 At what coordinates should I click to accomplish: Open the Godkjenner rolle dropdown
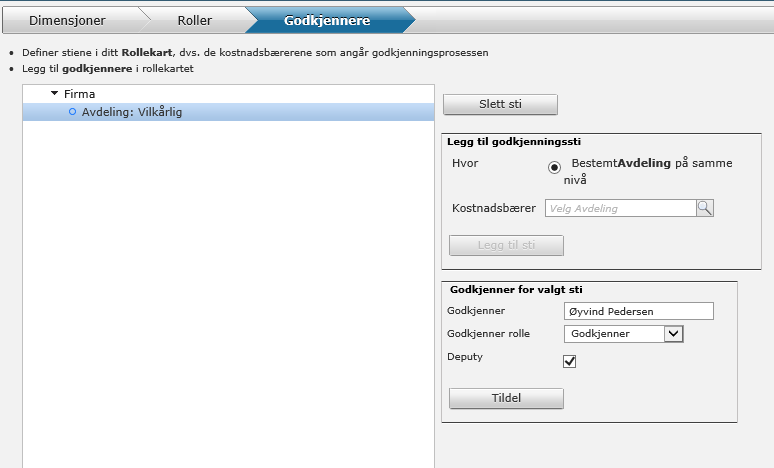[x=623, y=334]
